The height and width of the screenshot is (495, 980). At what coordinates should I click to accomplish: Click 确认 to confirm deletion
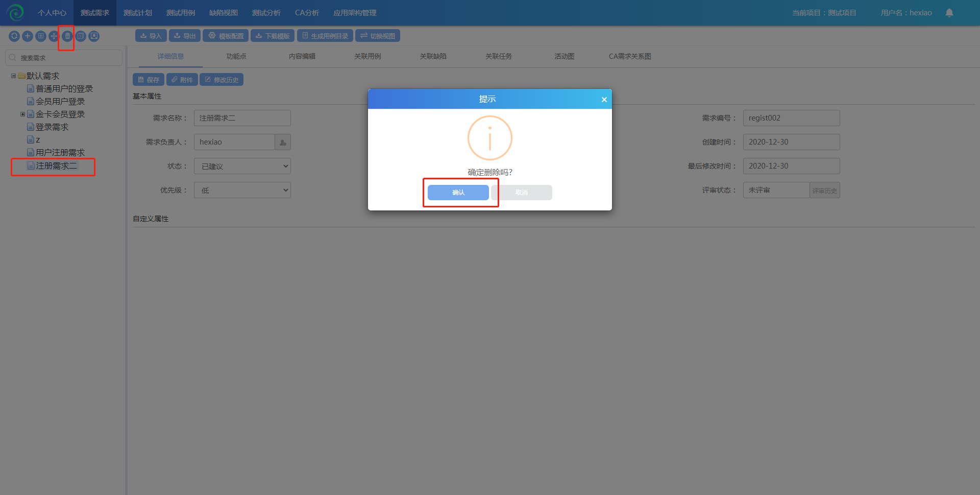point(458,193)
